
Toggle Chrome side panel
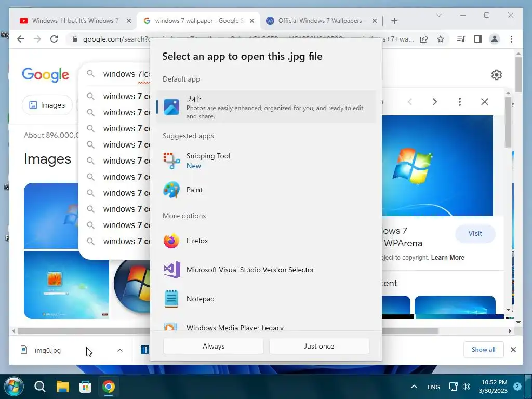[x=478, y=39]
